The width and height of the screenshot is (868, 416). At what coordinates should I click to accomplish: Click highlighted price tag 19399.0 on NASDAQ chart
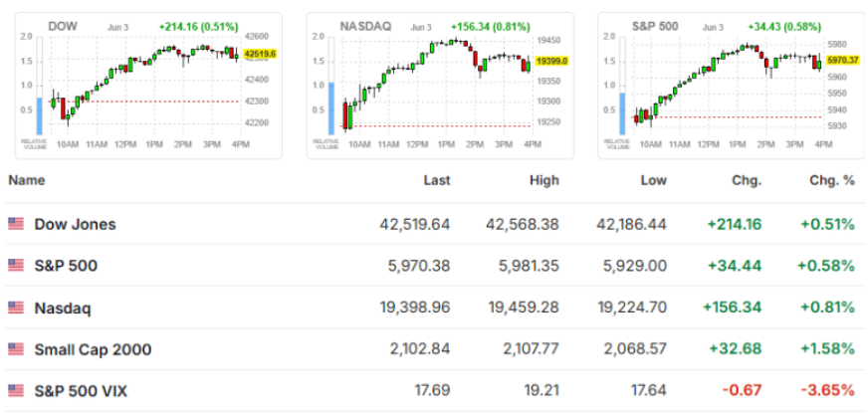point(551,62)
